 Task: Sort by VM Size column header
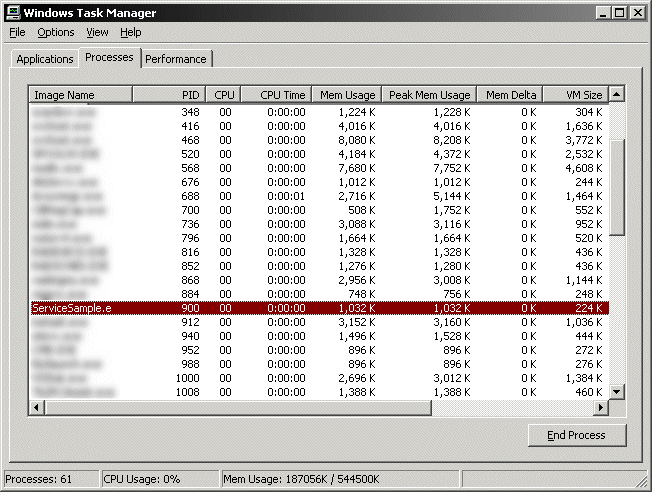573,95
